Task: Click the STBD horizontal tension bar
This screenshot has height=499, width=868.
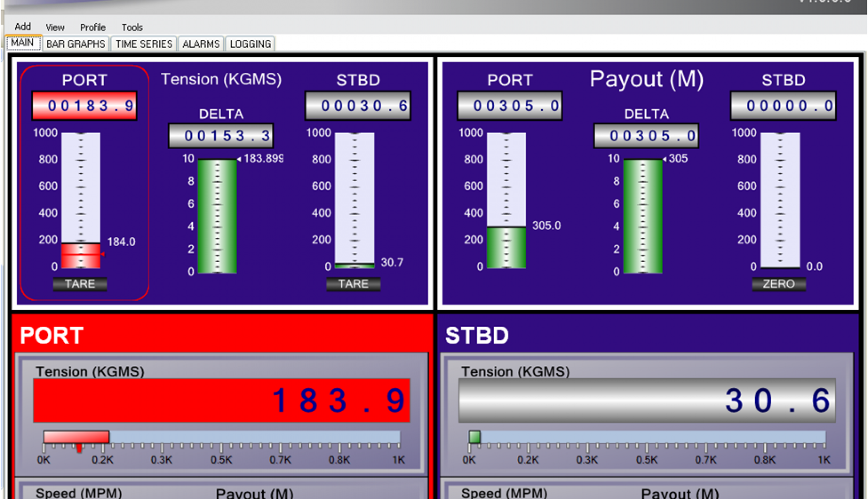Action: coord(647,437)
